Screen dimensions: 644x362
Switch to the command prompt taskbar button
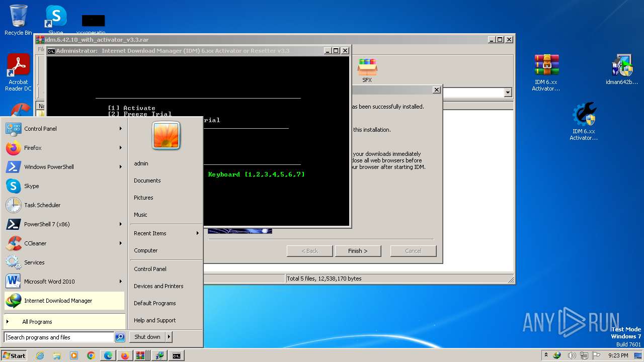[177, 355]
